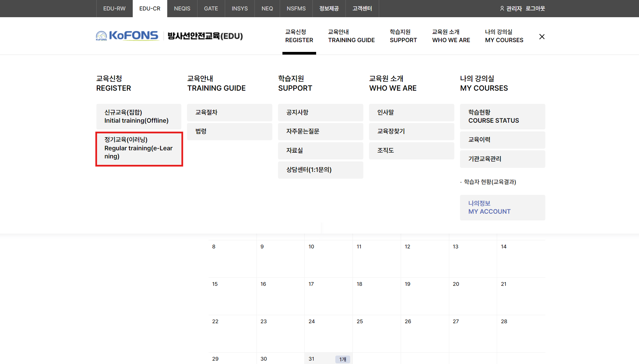Screen dimensions: 639x364
Task: Select 신규교육(집합) Initial training(Offline)
Action: 139,117
